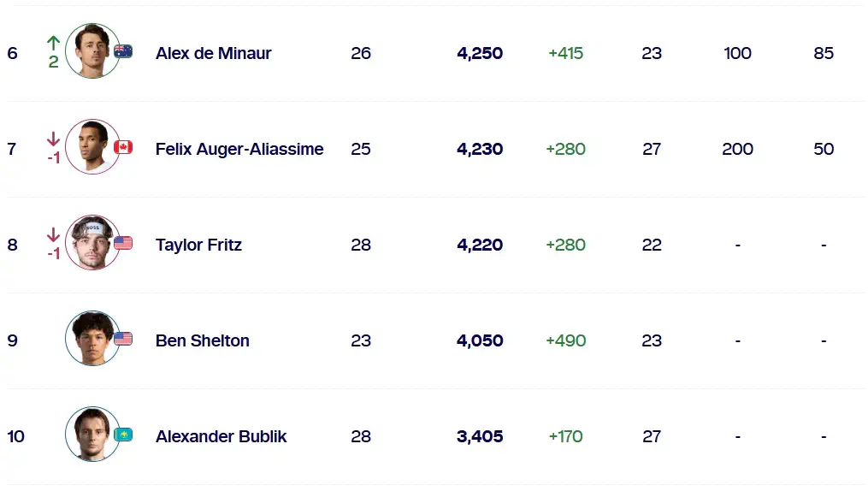Open Alex de Minaur's profile link
Viewport: 868px width, 497px height.
[x=213, y=53]
